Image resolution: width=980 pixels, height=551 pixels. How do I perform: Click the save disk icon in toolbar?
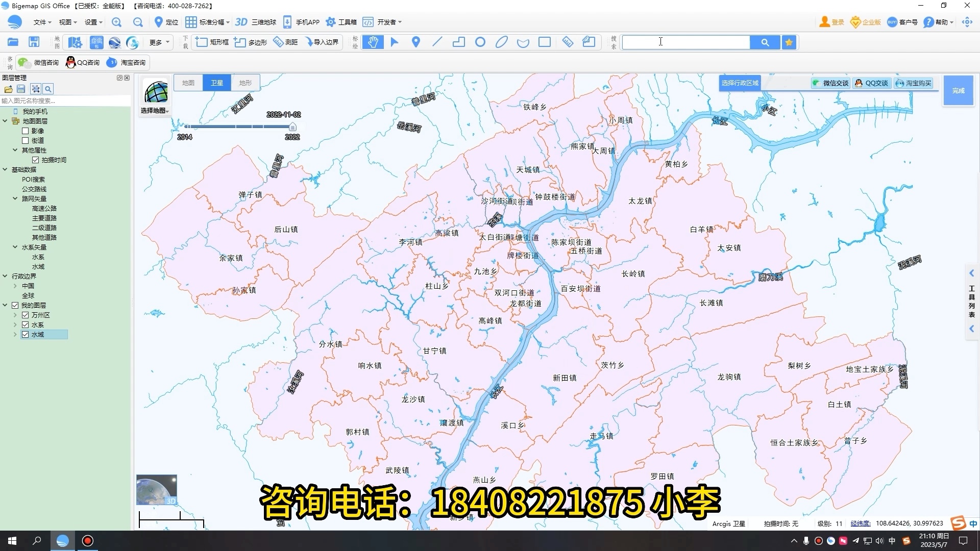point(34,42)
